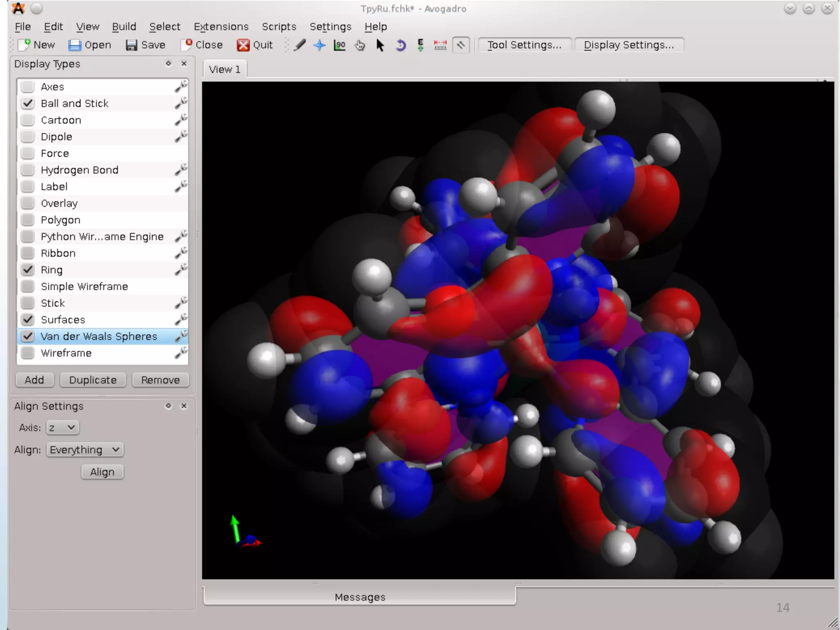Switch to the Selection arrow tool
This screenshot has height=630, width=840.
click(x=380, y=45)
